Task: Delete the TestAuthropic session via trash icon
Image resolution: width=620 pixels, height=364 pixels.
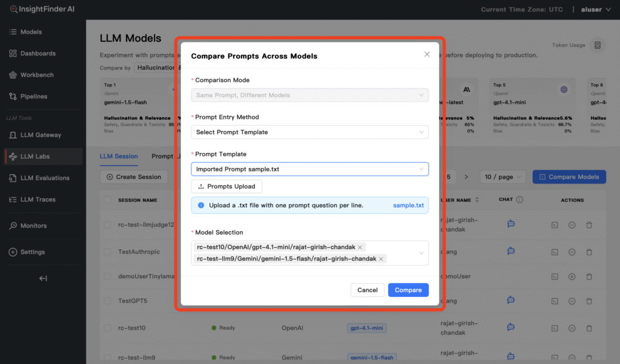Action: pos(589,250)
